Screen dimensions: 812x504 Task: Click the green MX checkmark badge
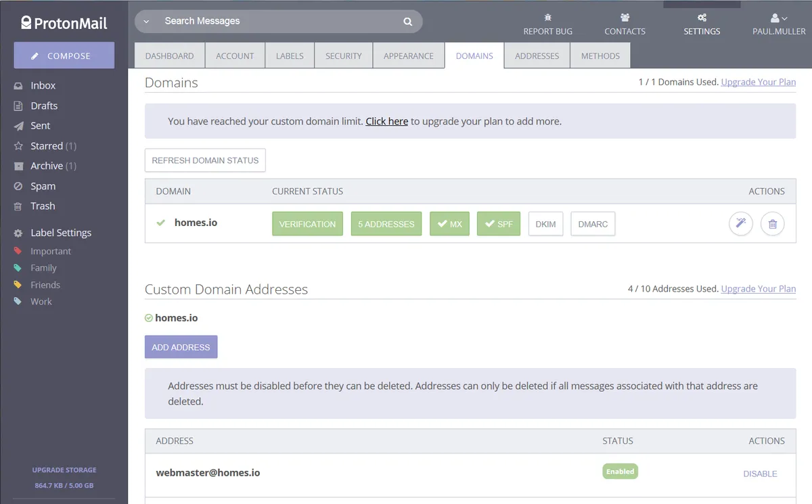tap(449, 224)
